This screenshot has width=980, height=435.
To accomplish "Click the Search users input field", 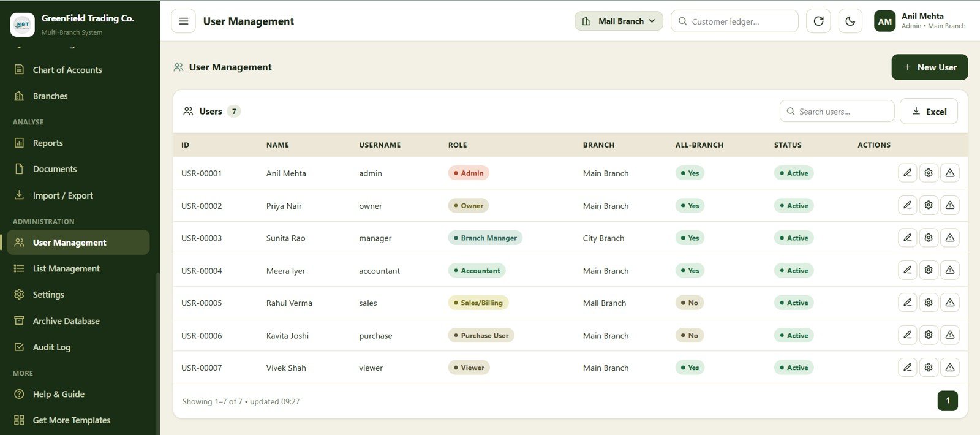I will (x=837, y=112).
